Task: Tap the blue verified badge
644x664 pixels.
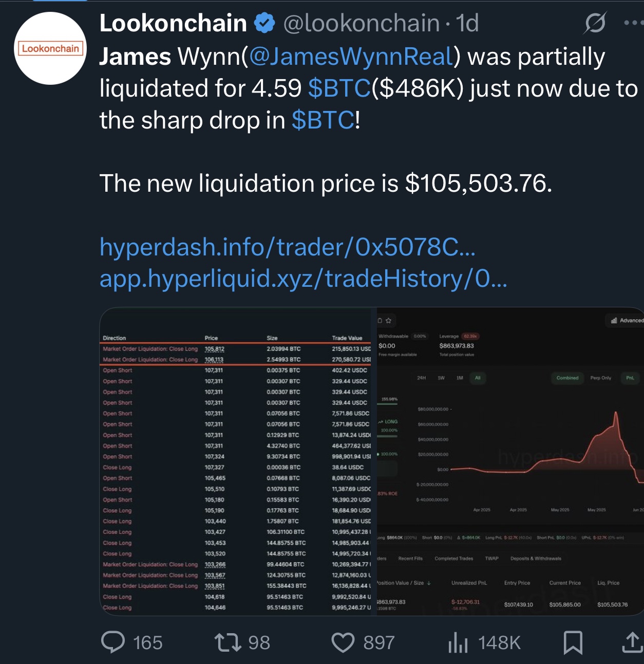Action: pyautogui.click(x=264, y=24)
